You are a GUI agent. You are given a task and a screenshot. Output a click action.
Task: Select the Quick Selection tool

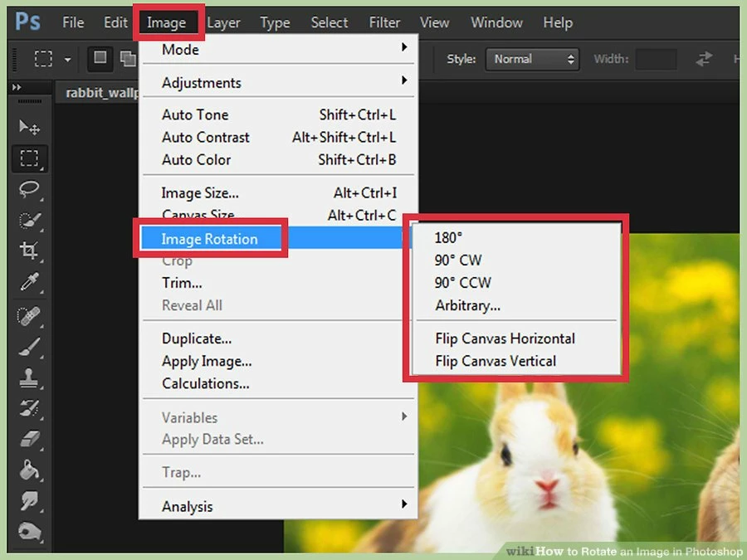click(x=30, y=220)
